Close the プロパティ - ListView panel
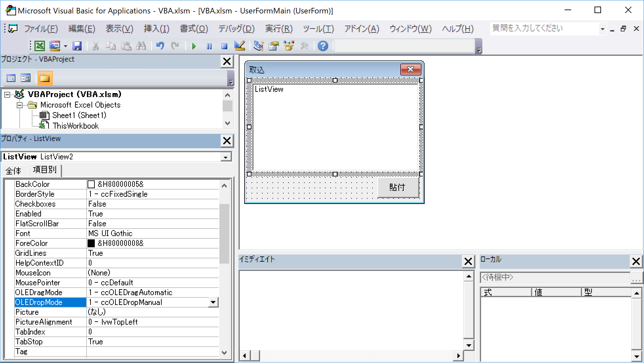 [x=227, y=141]
